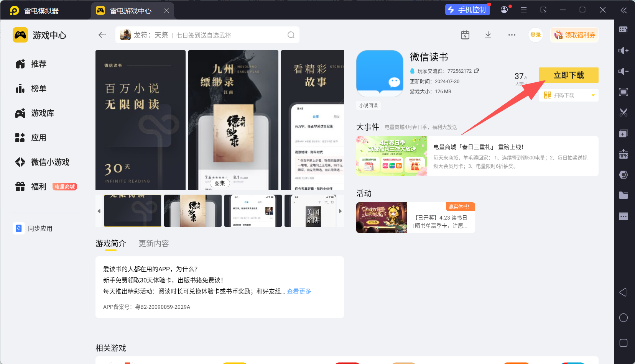
Task: Open 微信小游戏 mini games section
Action: pyautogui.click(x=43, y=162)
